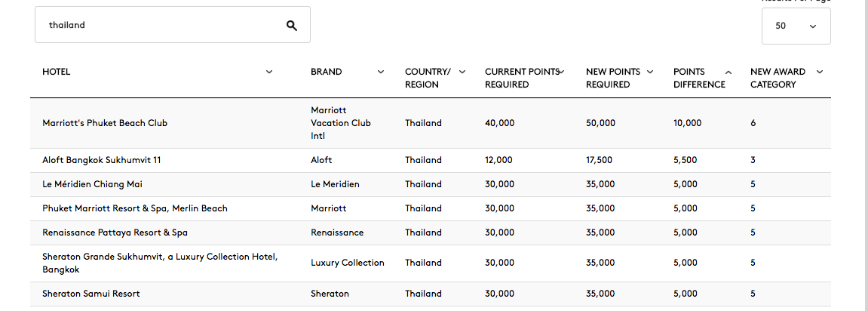Image resolution: width=868 pixels, height=311 pixels.
Task: Sort by New Points Required chevron
Action: [650, 72]
